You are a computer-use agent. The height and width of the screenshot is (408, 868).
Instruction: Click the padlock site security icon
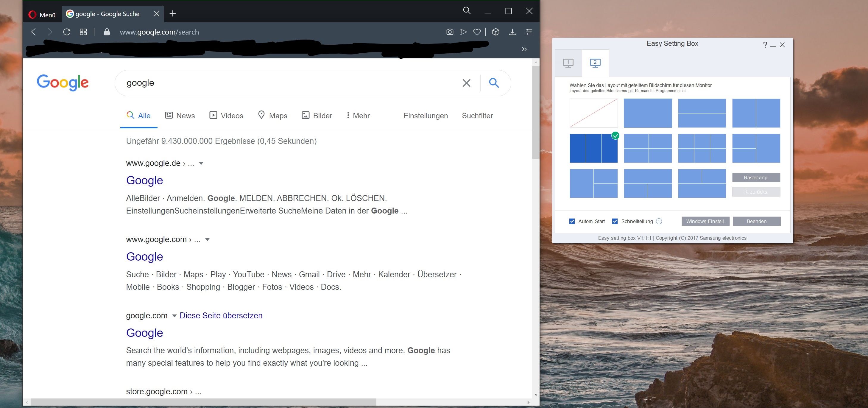coord(107,32)
